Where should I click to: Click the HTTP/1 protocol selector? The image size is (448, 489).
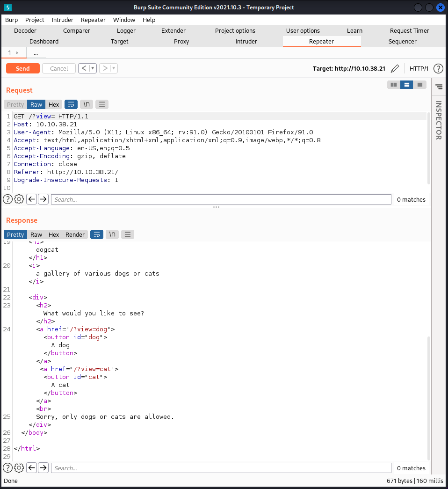[419, 69]
